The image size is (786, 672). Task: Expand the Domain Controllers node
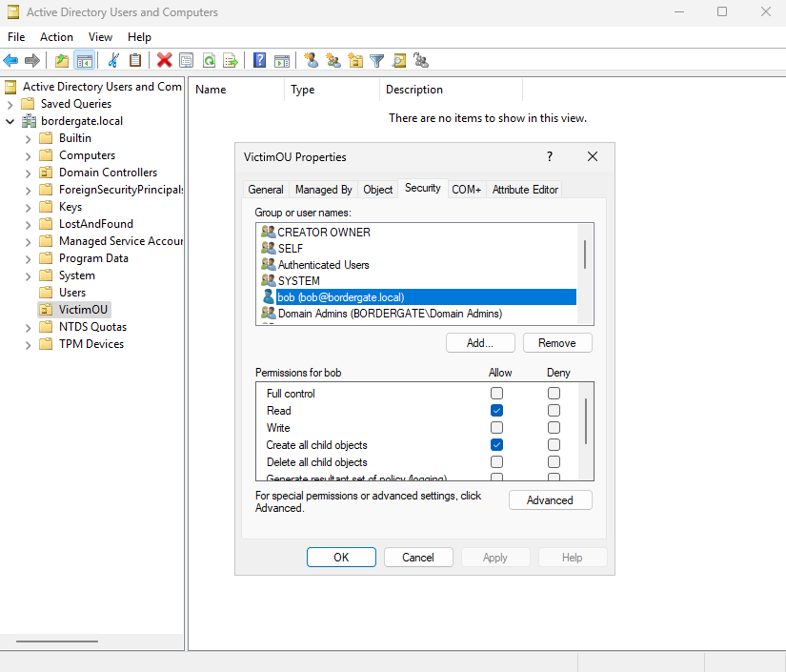click(x=27, y=173)
